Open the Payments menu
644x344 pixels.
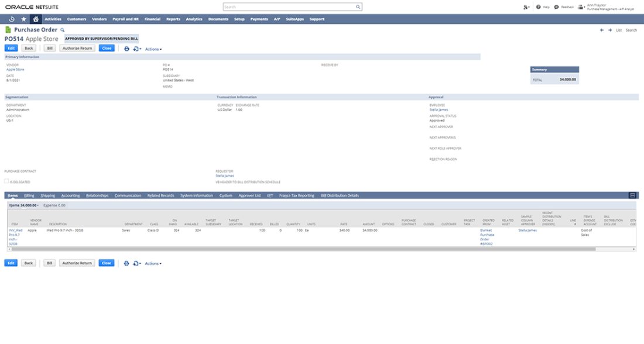click(x=259, y=19)
